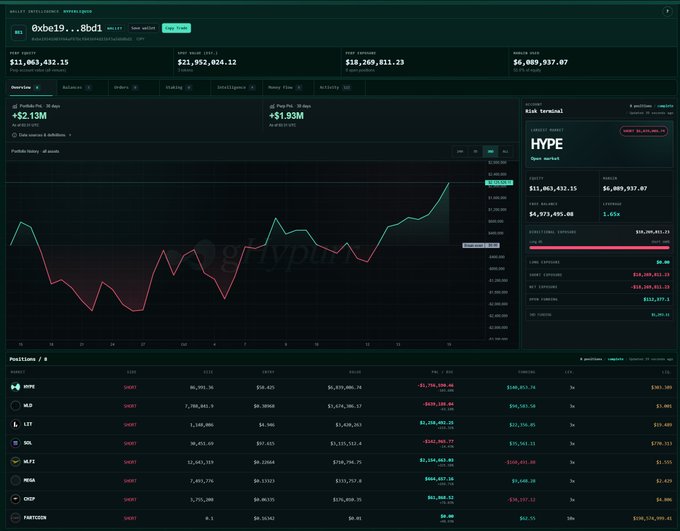The image size is (680, 531).
Task: Click the +$2.13M portfolio PnL value
Action: click(29, 116)
